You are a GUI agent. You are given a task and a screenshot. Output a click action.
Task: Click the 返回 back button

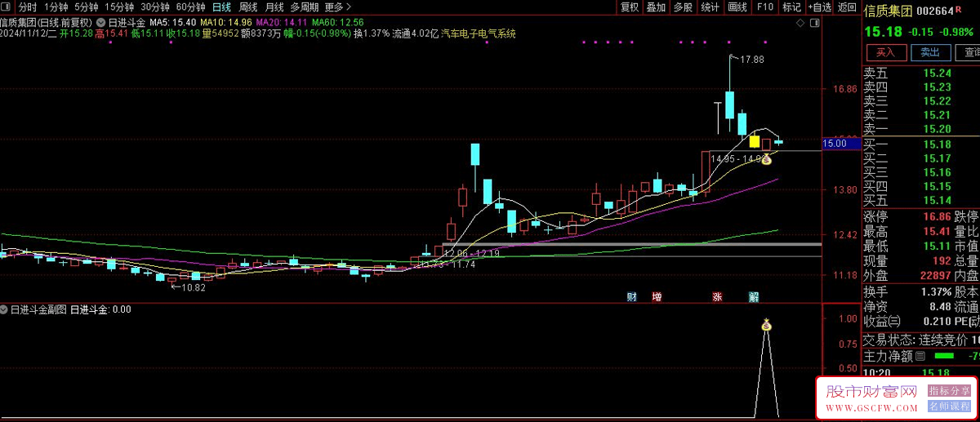pos(845,7)
